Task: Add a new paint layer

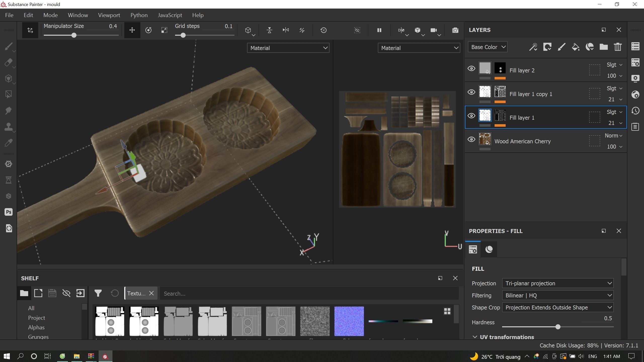Action: coord(561,47)
